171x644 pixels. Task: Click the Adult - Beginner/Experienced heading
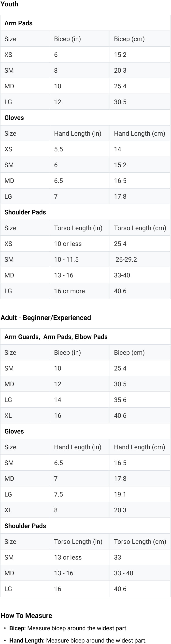click(46, 318)
